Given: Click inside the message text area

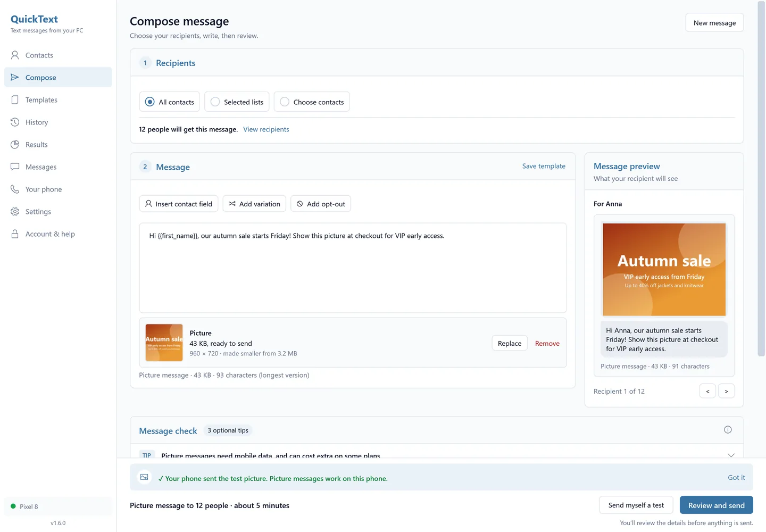Looking at the screenshot, I should [353, 268].
